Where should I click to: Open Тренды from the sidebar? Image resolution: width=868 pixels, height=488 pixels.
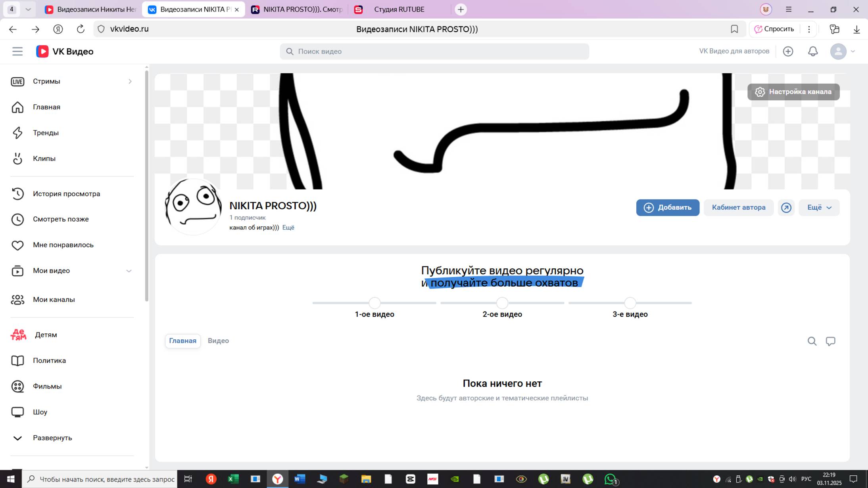tap(46, 133)
